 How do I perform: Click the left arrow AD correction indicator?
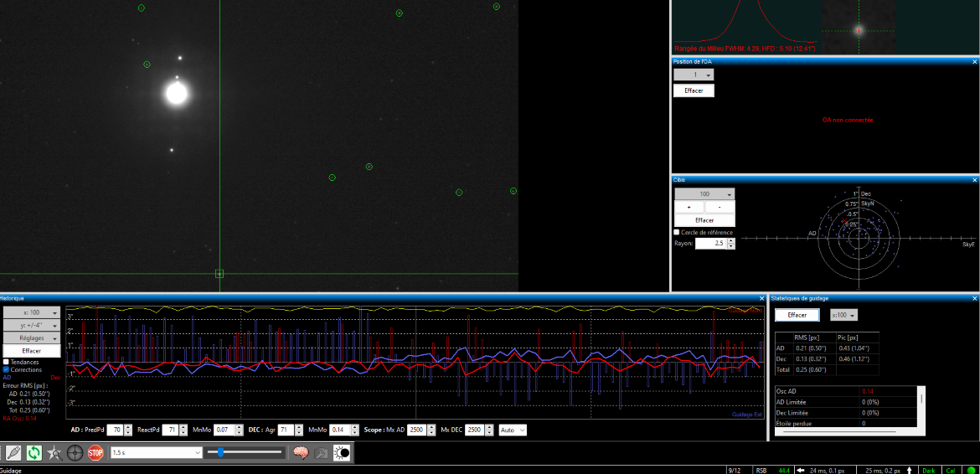[x=800, y=470]
